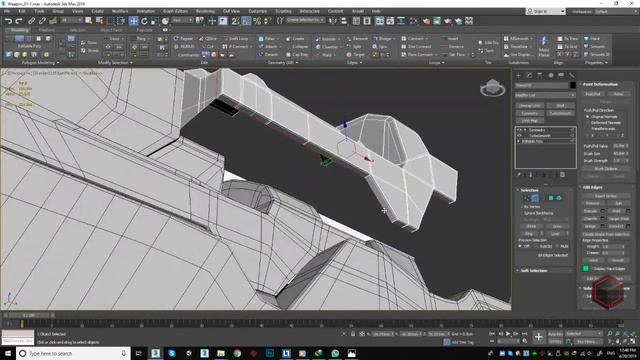Click the object name input field
640x360 pixels.
click(542, 85)
